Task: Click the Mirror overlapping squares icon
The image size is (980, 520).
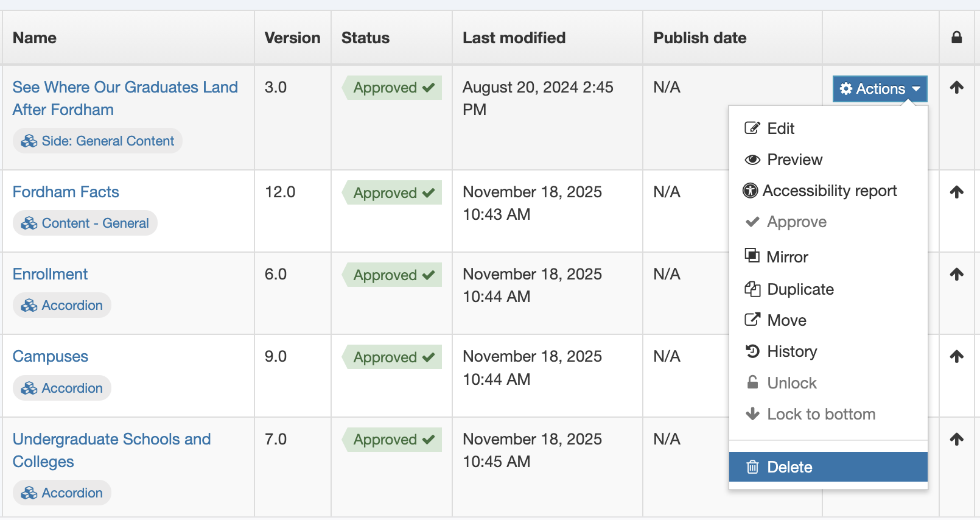Action: pyautogui.click(x=752, y=255)
